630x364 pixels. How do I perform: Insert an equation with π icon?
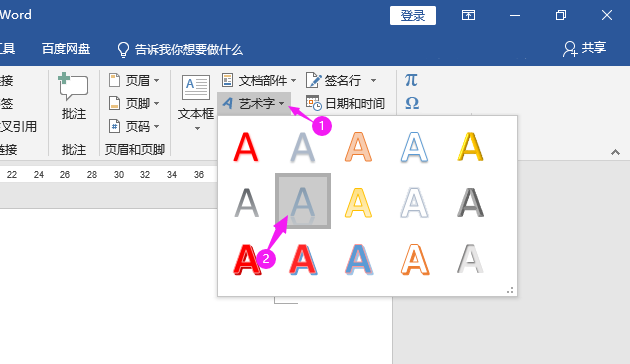pos(411,80)
